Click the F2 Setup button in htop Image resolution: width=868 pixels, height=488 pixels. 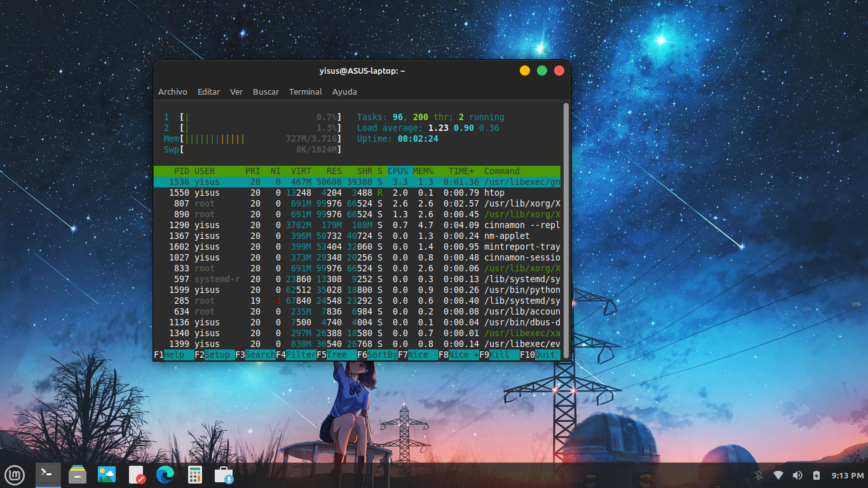tap(215, 355)
